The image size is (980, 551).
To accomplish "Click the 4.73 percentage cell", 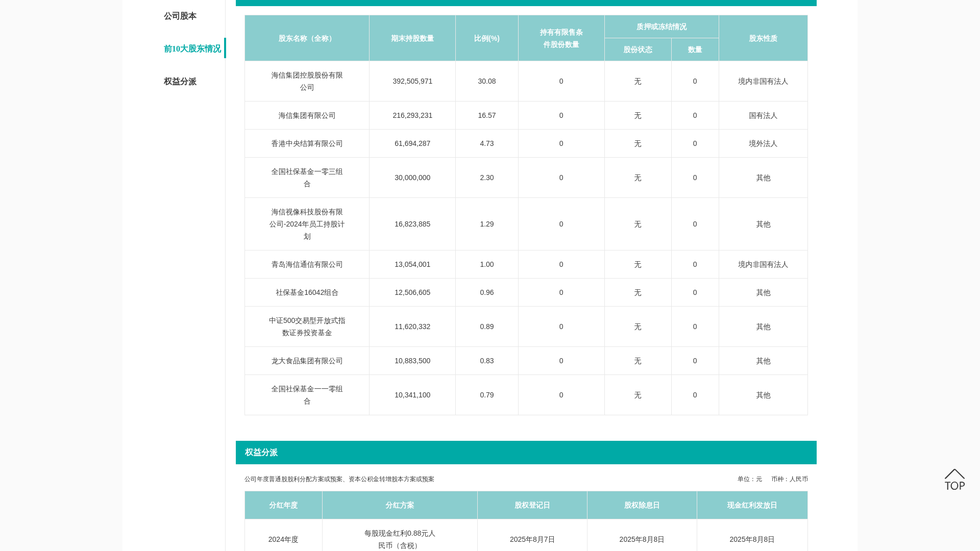I will coord(487,143).
